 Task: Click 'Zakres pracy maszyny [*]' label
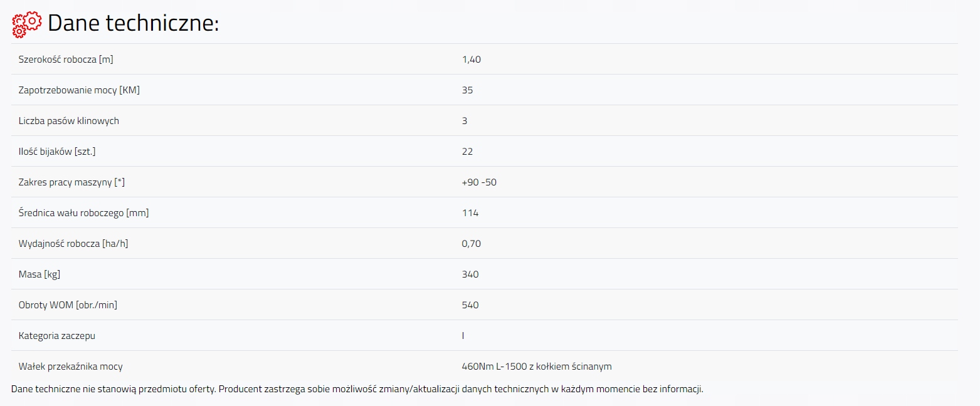tap(72, 182)
